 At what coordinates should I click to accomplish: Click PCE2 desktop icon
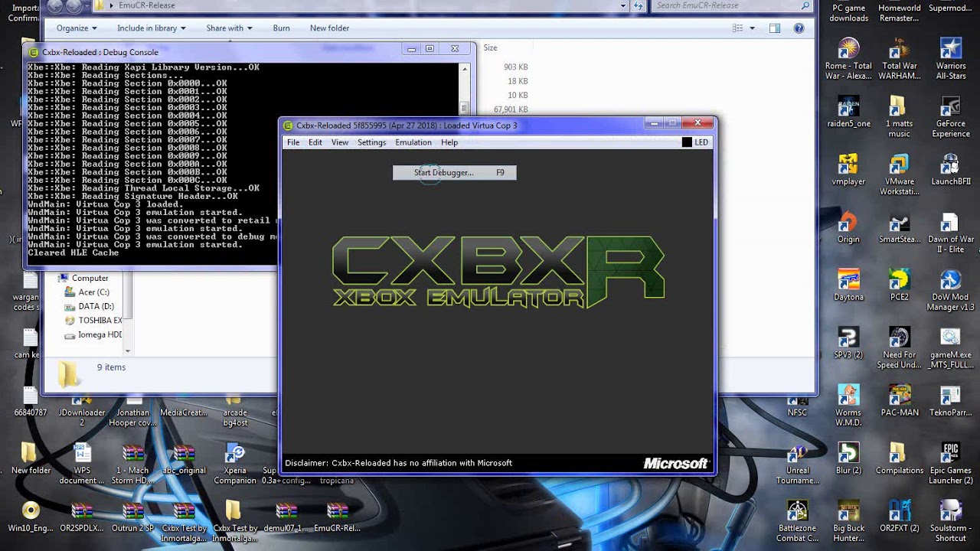coord(899,285)
